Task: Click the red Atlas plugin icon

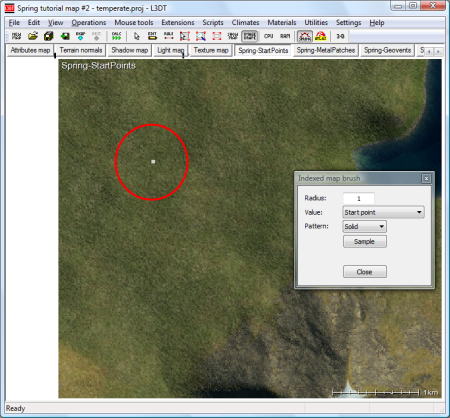Action: click(321, 36)
